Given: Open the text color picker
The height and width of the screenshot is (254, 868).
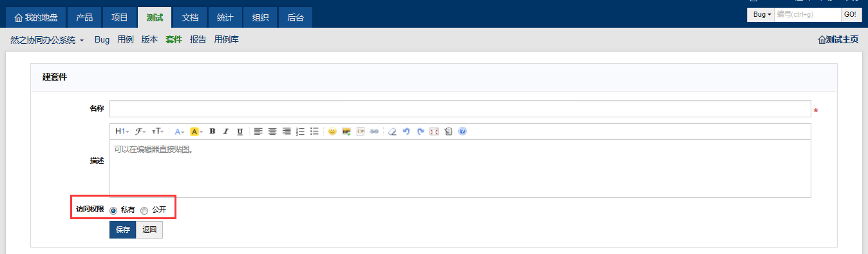Looking at the screenshot, I should coord(180,132).
